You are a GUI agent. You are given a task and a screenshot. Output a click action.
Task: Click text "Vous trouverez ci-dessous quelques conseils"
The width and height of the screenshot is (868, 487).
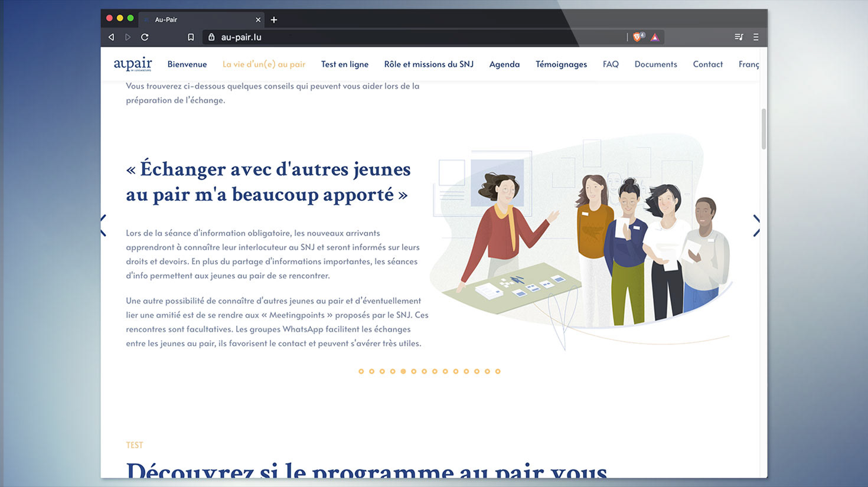[x=273, y=93]
